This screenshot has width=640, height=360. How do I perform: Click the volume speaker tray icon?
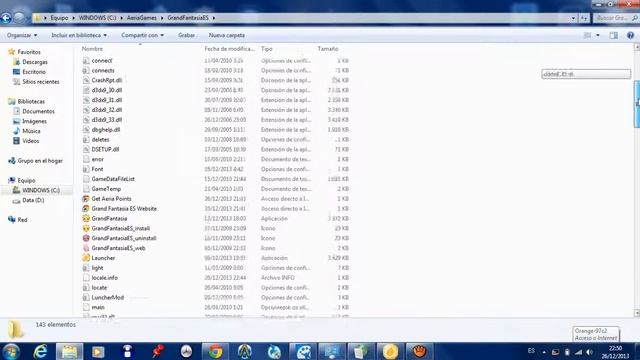pyautogui.click(x=589, y=352)
